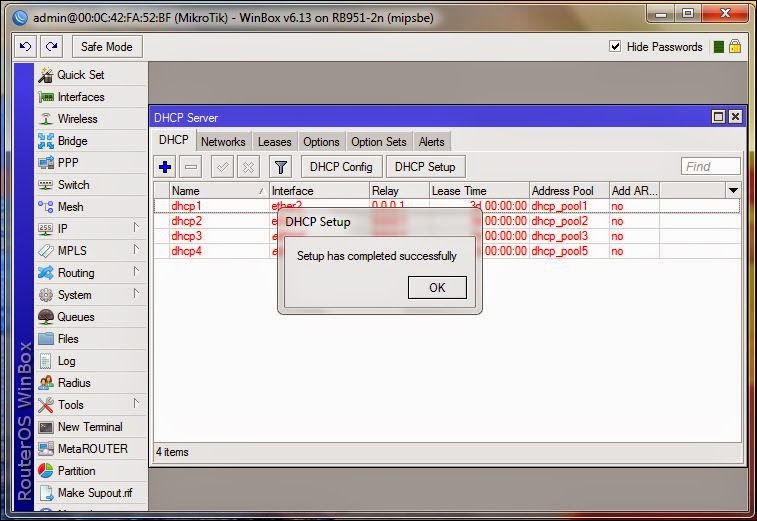Click OK in DHCP Setup dialog

[x=437, y=288]
